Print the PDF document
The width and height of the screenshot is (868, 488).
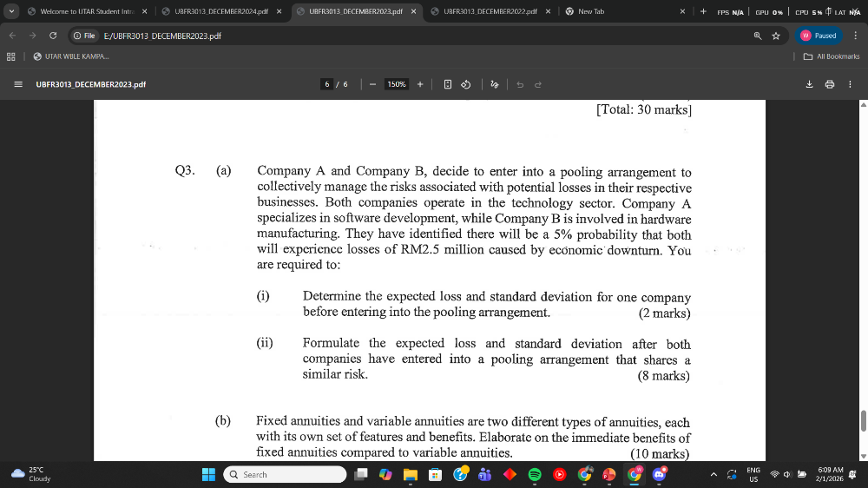click(829, 84)
